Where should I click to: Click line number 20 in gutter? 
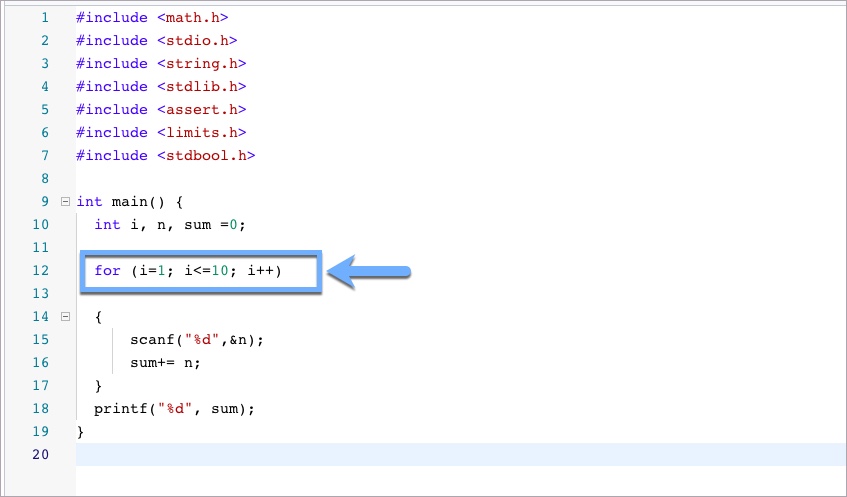point(41,454)
